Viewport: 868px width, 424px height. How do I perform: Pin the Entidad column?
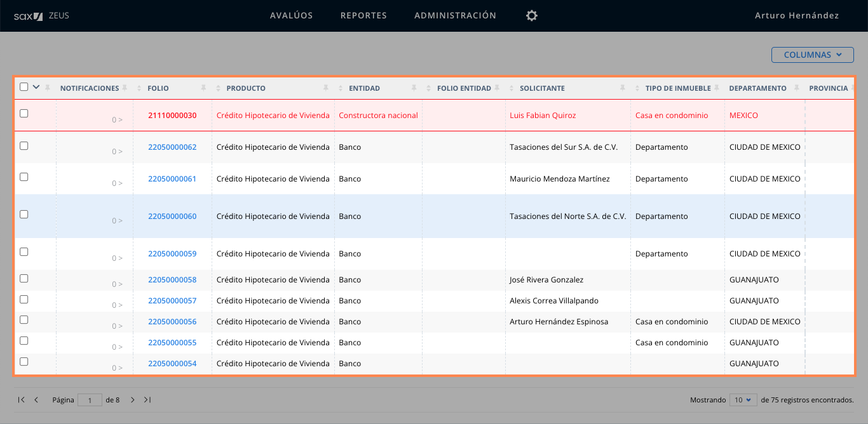(414, 88)
